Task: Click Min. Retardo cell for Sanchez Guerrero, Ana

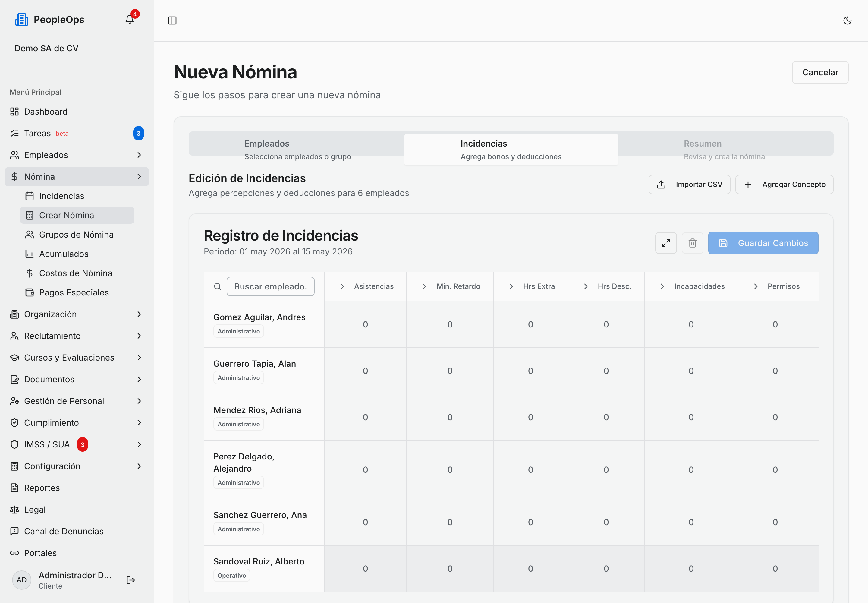Action: click(x=450, y=522)
